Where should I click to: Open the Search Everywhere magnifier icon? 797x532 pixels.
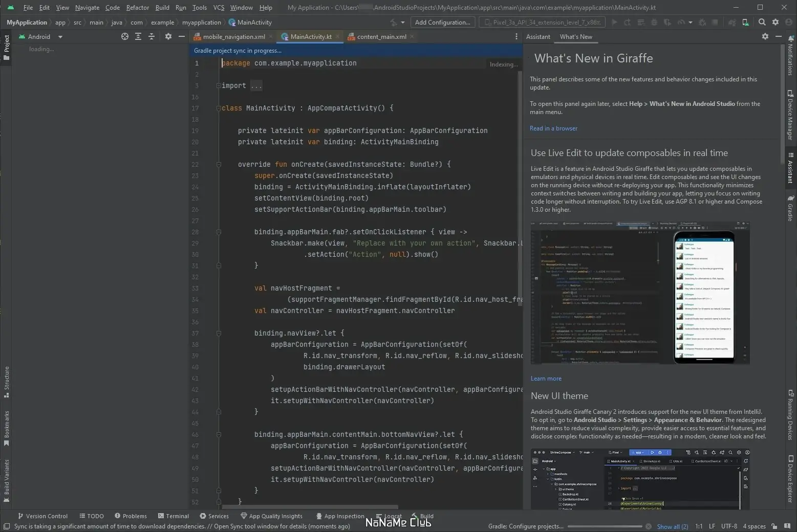[x=762, y=22]
